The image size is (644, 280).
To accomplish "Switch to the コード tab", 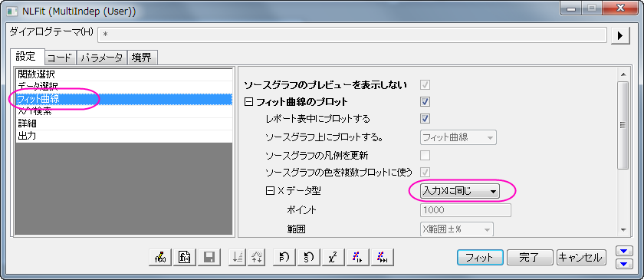I will (61, 58).
